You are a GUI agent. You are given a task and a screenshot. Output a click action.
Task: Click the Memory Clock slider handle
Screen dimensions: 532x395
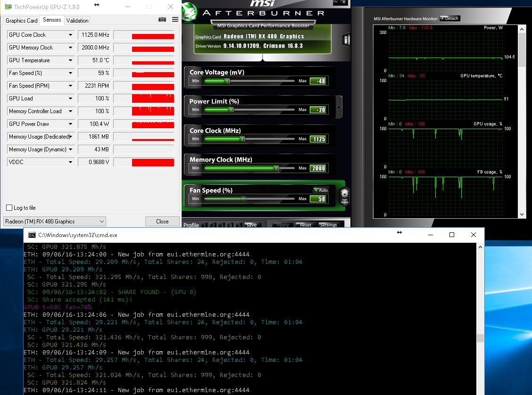(276, 168)
